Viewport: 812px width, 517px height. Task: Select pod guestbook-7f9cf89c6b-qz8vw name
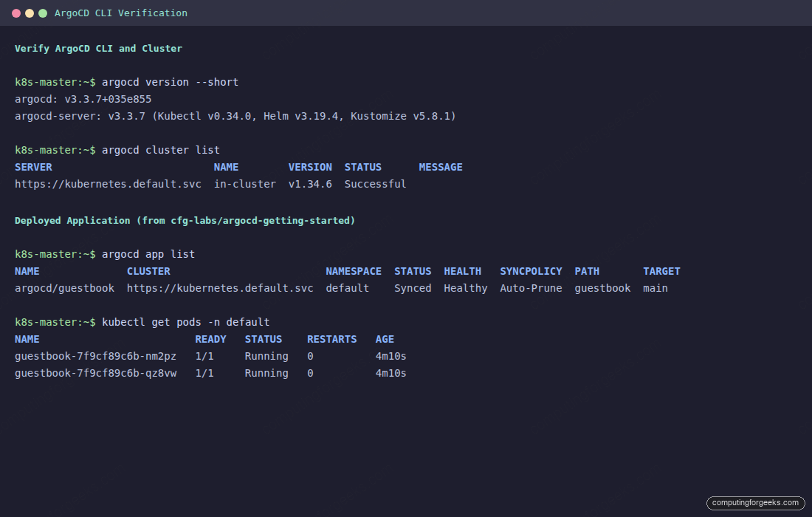(96, 373)
